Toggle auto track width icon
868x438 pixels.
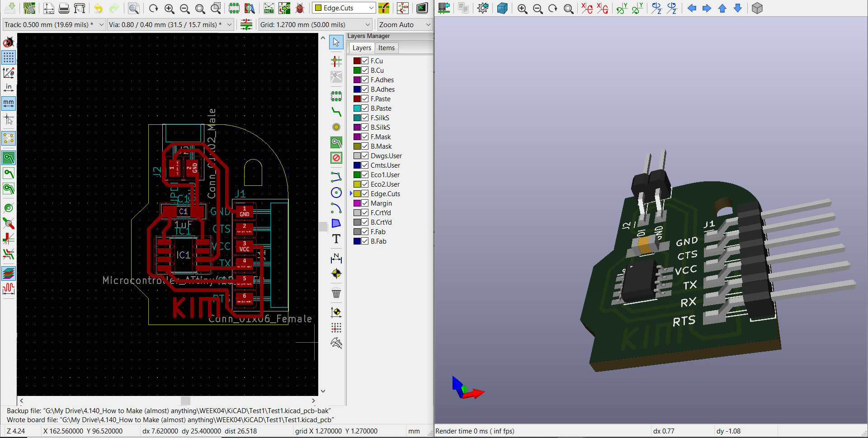click(246, 24)
